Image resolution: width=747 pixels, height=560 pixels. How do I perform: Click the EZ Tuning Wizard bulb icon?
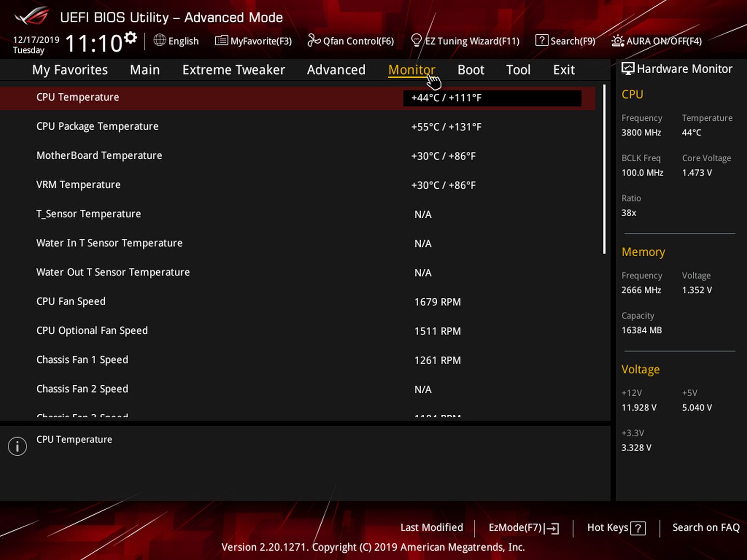416,40
